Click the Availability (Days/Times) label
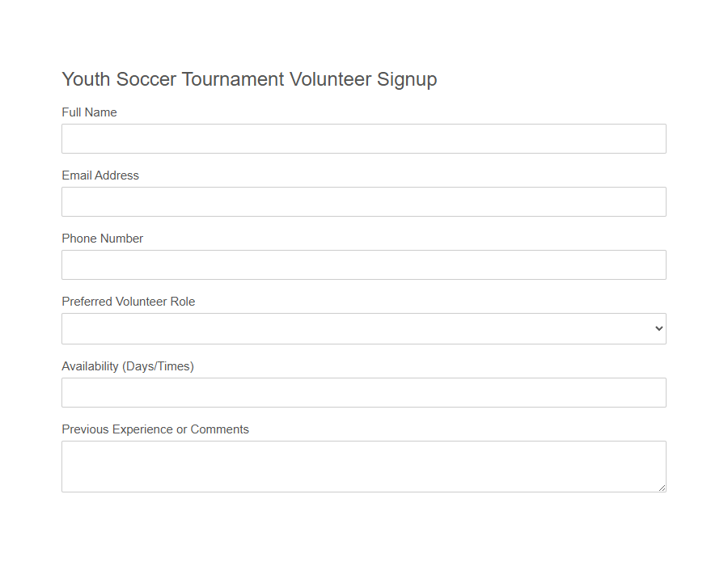Viewport: 728px width, 562px height. click(x=129, y=366)
